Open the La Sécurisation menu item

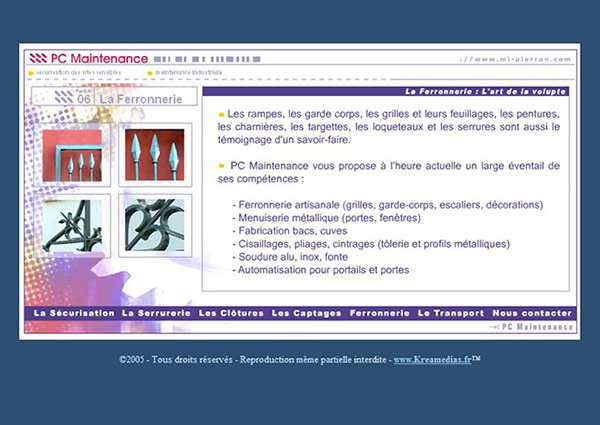(x=74, y=313)
